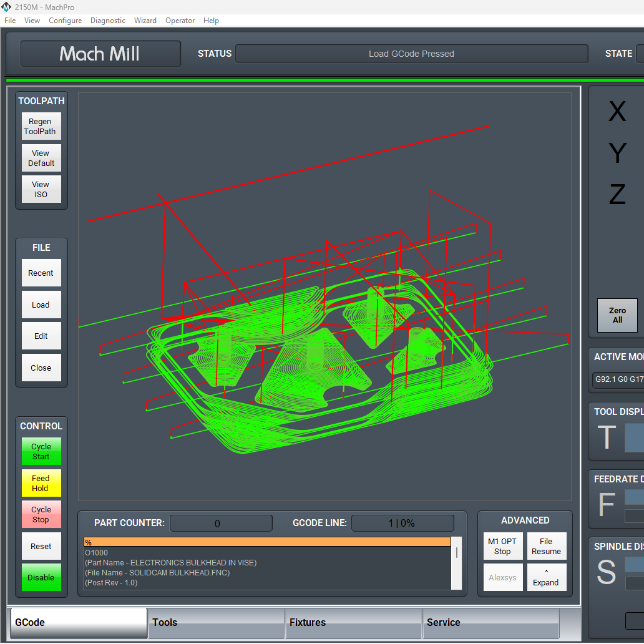Stop the program with Cycle Stop
644x644 pixels.
[41, 514]
